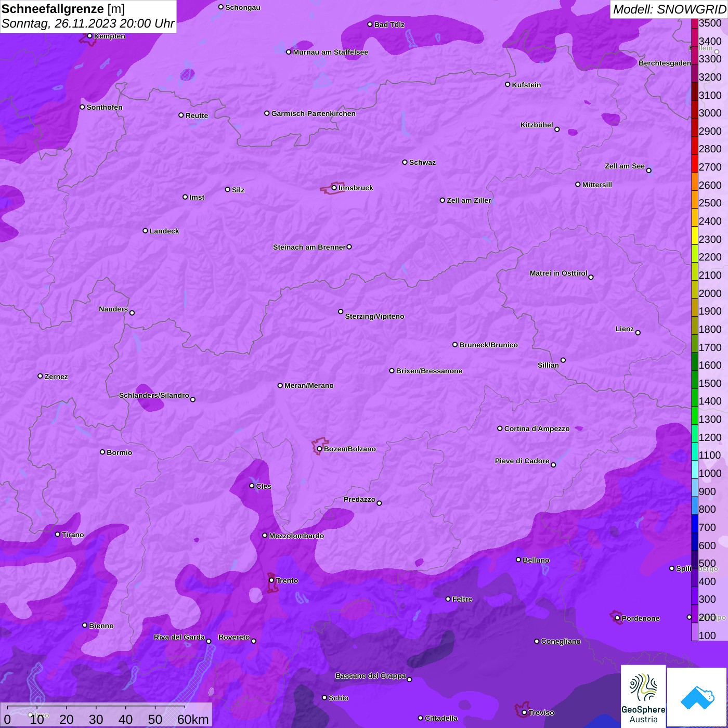Click the Schlanders/Silandro label

pyautogui.click(x=154, y=395)
